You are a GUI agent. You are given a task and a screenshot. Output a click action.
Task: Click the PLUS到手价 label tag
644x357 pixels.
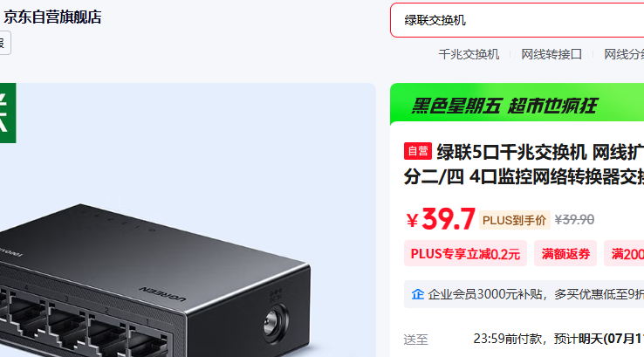click(514, 221)
